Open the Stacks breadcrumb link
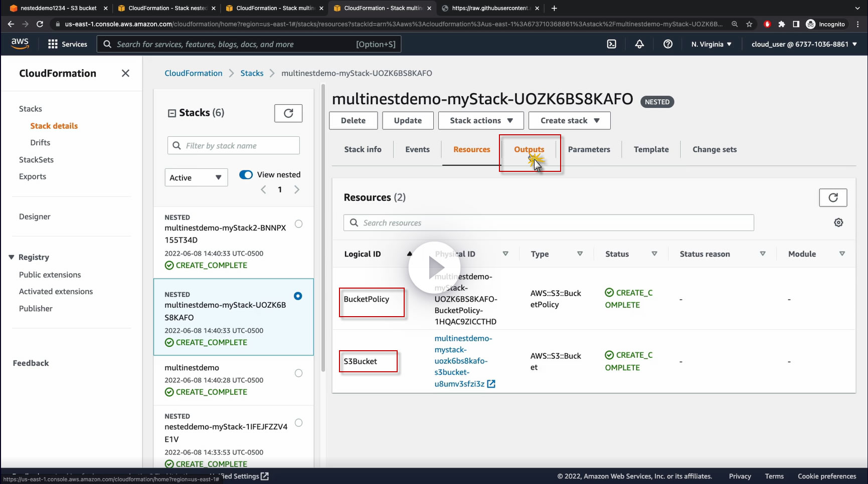Image resolution: width=868 pixels, height=484 pixels. click(252, 73)
